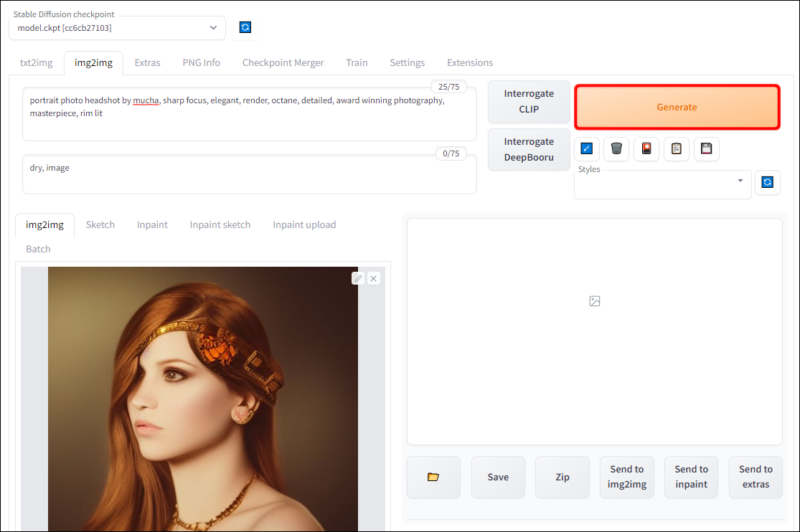Click Send to inpaint
This screenshot has width=800, height=532.
click(692, 477)
